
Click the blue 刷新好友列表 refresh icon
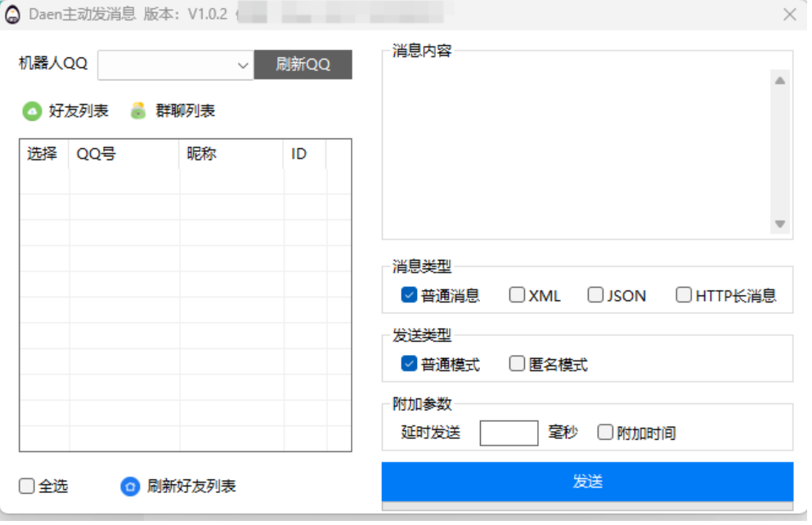[131, 487]
